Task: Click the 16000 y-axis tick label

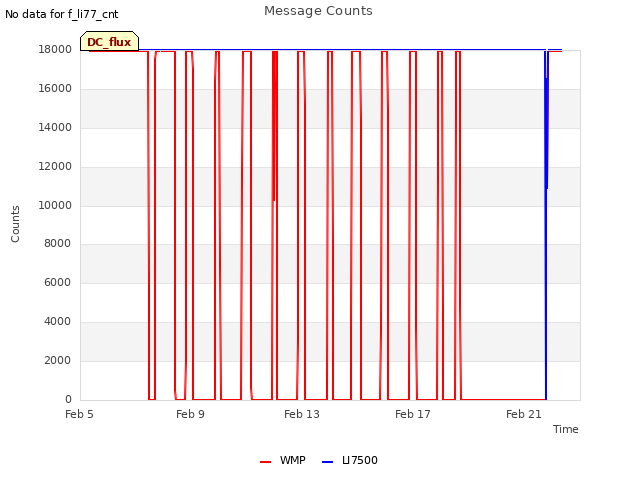Action: 55,89
